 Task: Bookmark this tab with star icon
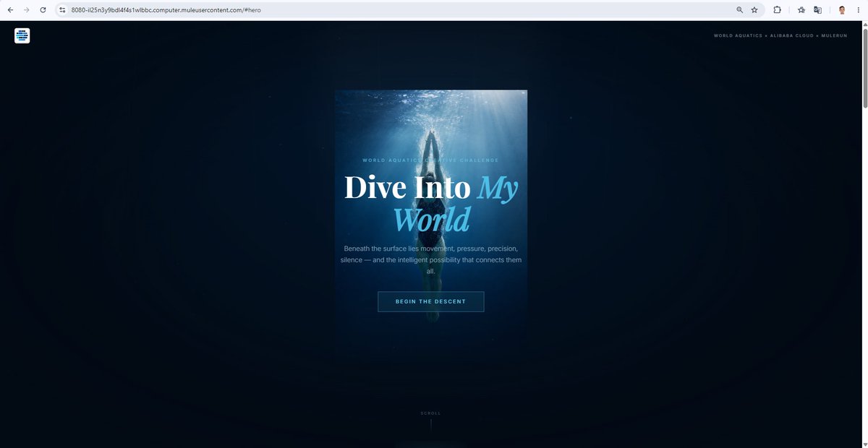[754, 10]
